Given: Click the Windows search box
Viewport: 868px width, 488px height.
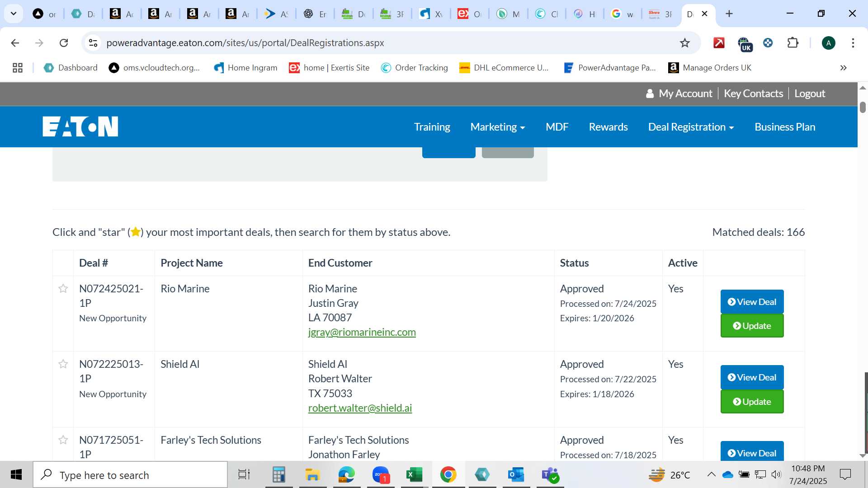Looking at the screenshot, I should [130, 475].
